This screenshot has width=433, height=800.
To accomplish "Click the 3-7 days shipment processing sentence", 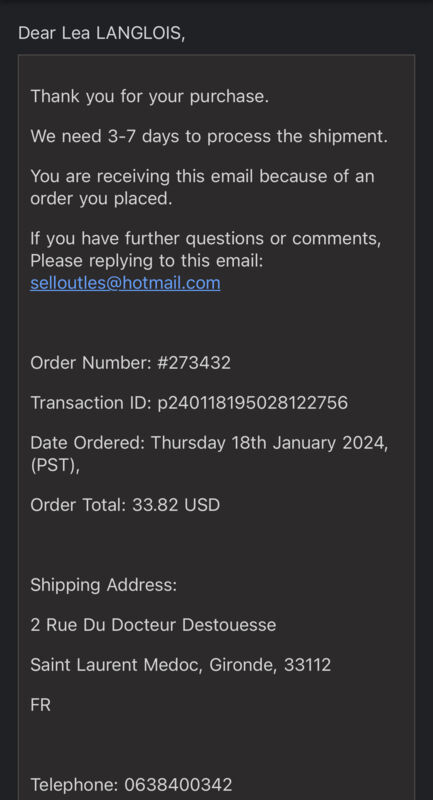I will click(x=209, y=136).
